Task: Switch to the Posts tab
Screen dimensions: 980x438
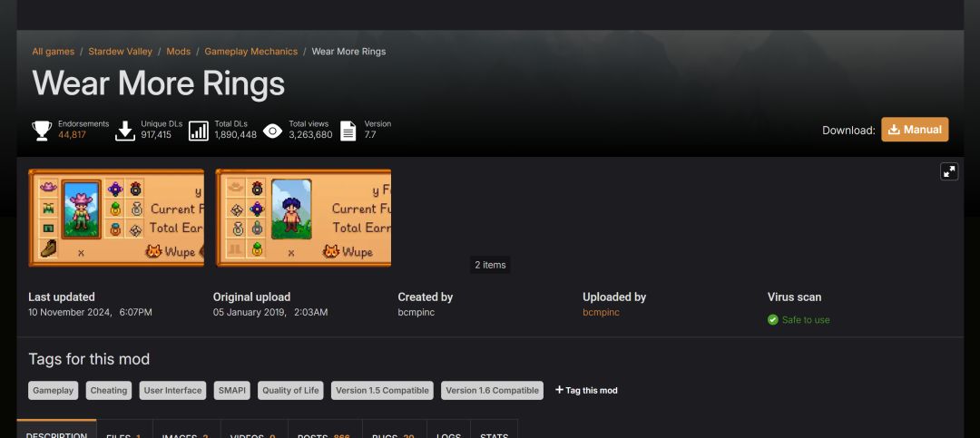Action: pos(325,429)
